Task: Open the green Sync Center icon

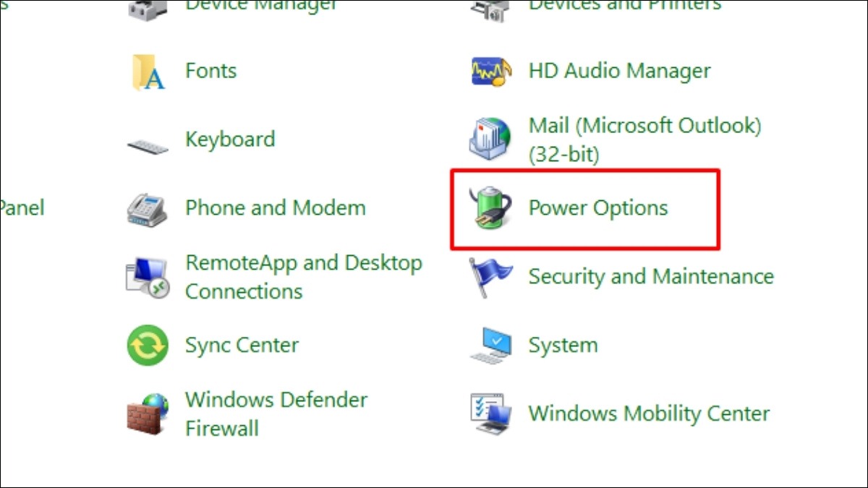Action: click(x=148, y=346)
